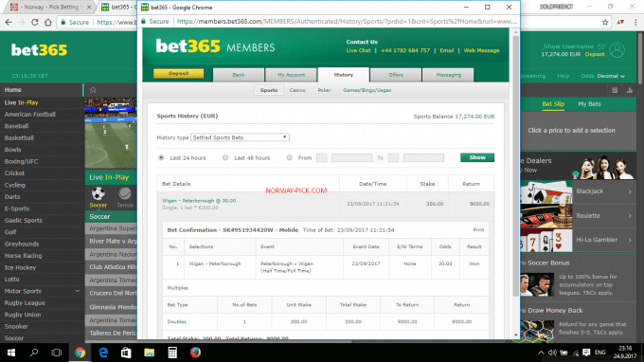Click the Web Message link
The image size is (644, 362).
(x=481, y=50)
